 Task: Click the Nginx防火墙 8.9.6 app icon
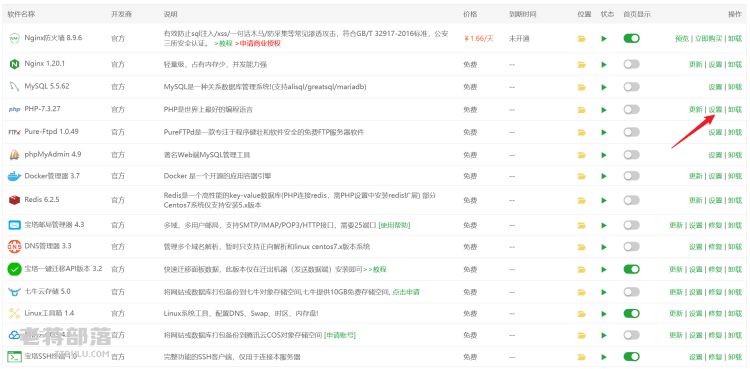(x=14, y=38)
